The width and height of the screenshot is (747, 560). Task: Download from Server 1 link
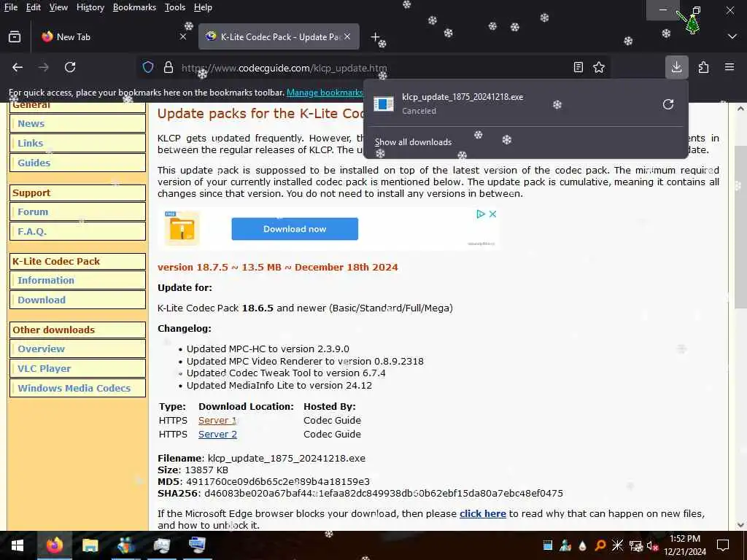(x=217, y=421)
